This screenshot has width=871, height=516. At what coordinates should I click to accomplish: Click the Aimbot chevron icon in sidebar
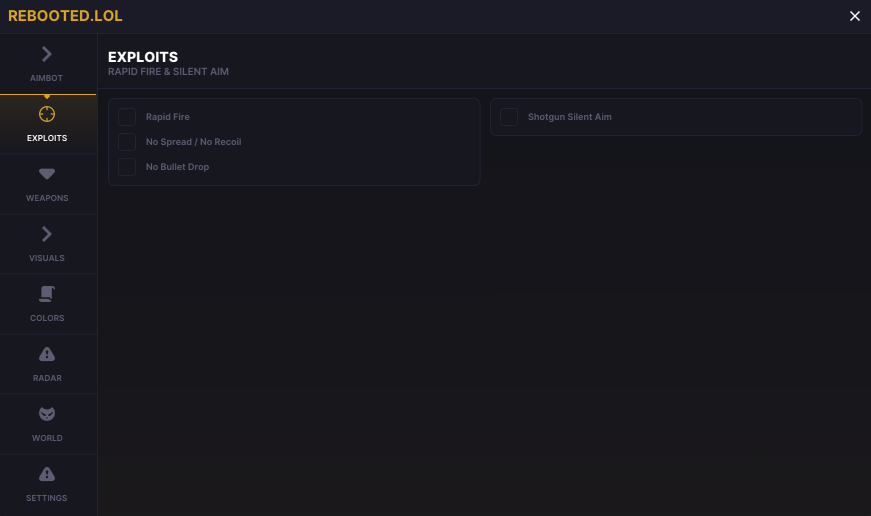pos(47,54)
